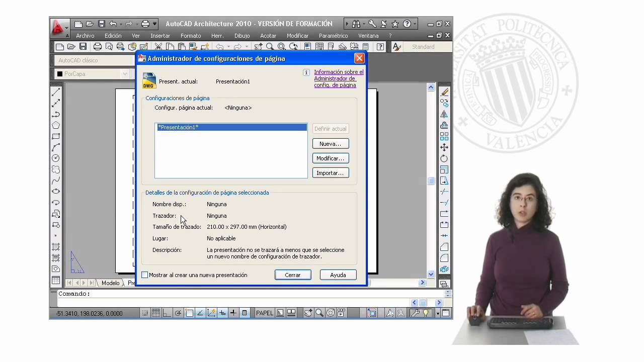Viewport: 644px width, 362px height.
Task: Open the Standard text style dropdown
Action: 428,47
